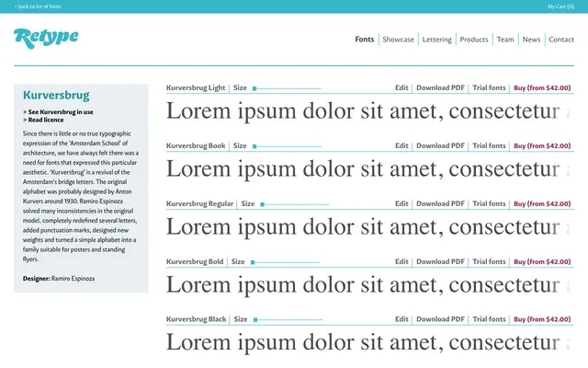Buy Kurversbrug Book from $42.00
This screenshot has height=368, width=588.
[x=542, y=145]
